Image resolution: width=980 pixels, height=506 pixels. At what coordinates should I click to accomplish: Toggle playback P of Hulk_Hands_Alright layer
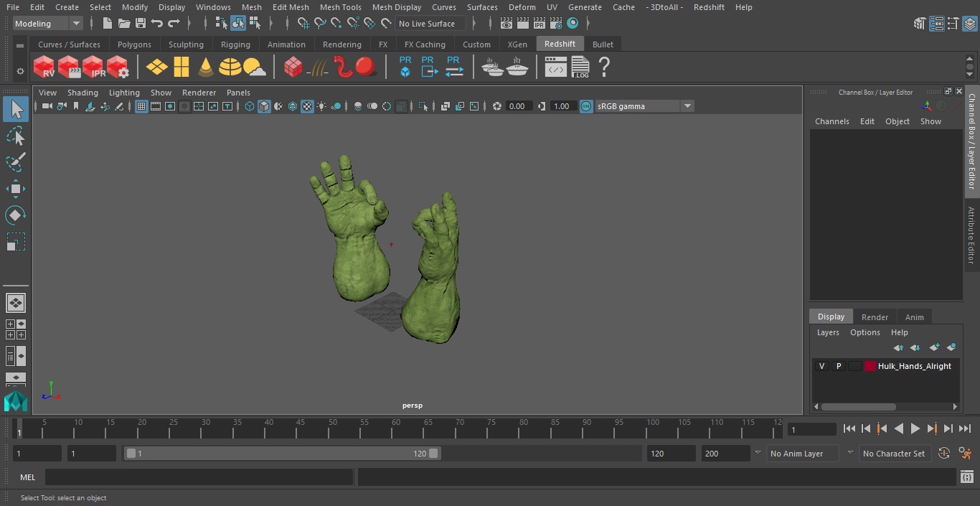[x=838, y=366]
